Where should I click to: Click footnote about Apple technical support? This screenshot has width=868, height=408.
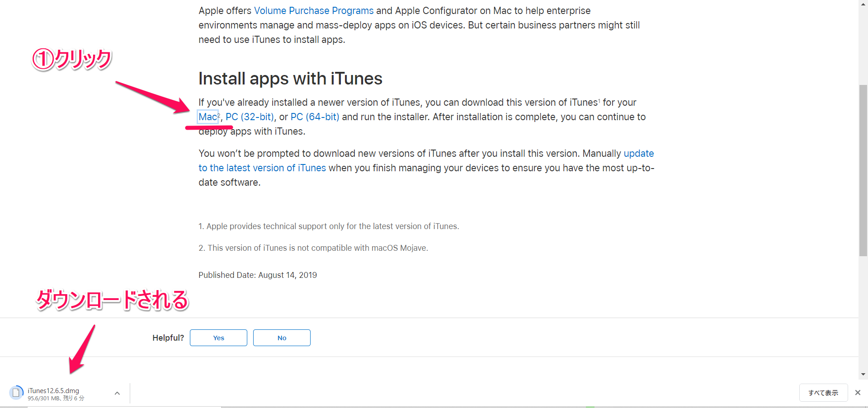coord(329,226)
